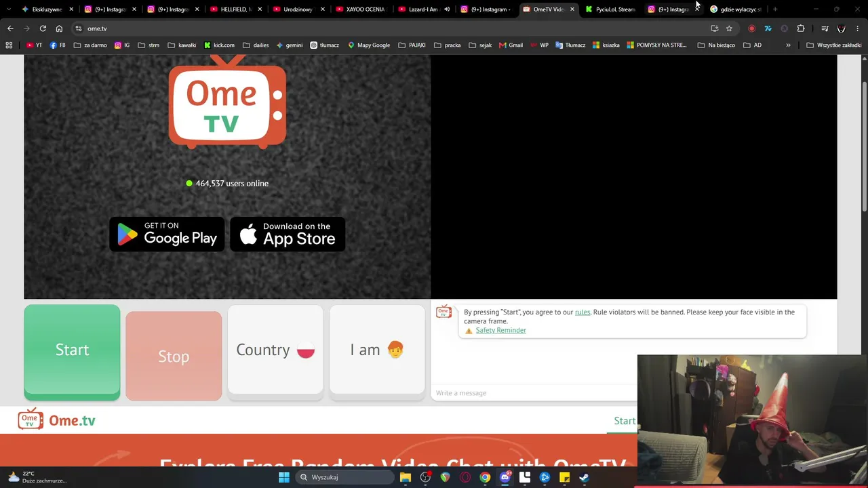The image size is (868, 488).
Task: Click the Stop button
Action: (174, 356)
